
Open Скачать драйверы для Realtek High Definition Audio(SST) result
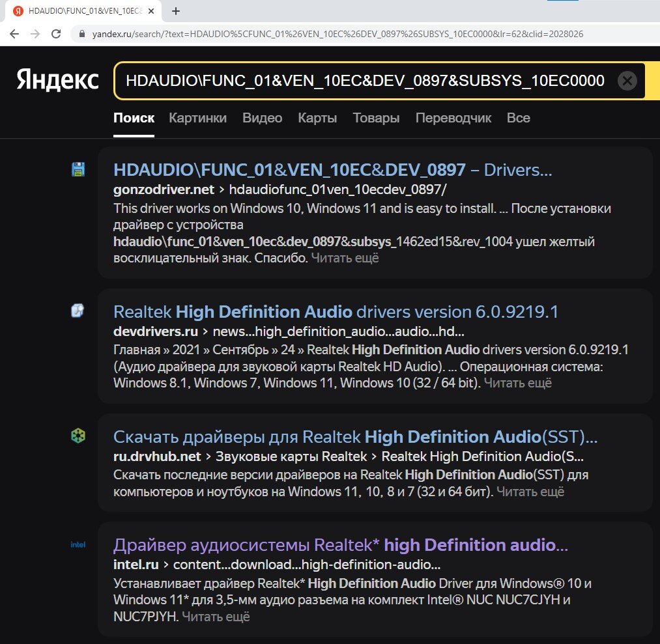coord(355,437)
